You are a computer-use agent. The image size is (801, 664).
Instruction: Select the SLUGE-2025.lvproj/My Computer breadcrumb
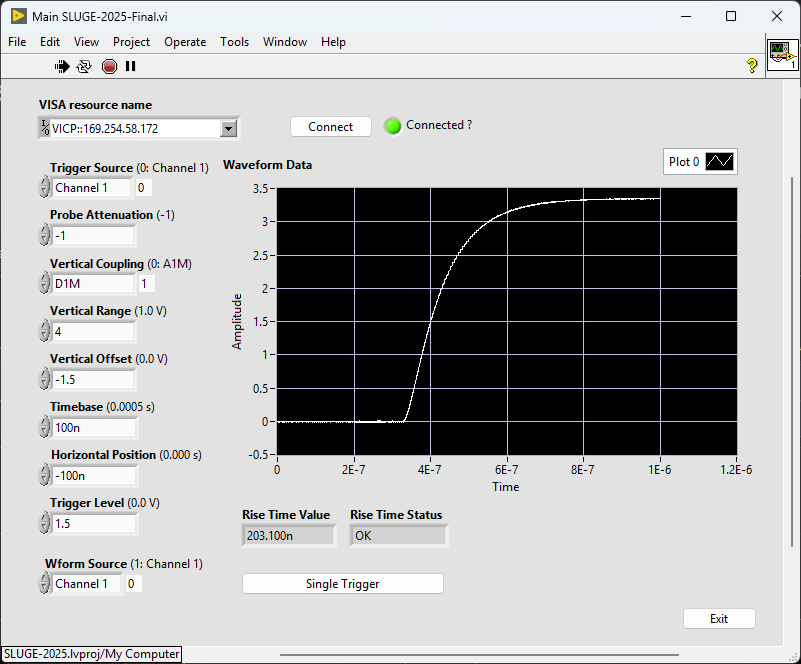click(x=90, y=654)
